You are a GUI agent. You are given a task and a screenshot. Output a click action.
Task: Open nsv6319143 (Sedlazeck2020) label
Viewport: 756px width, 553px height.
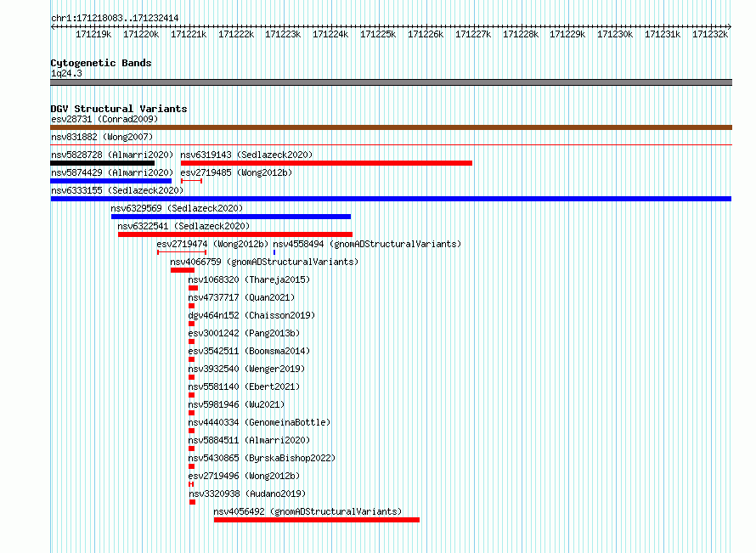(x=246, y=155)
